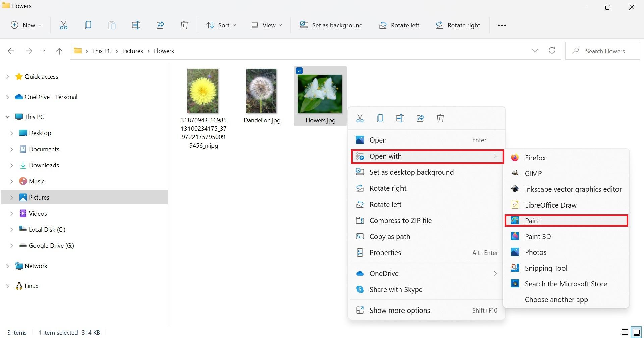Go up one folder level

(x=59, y=51)
